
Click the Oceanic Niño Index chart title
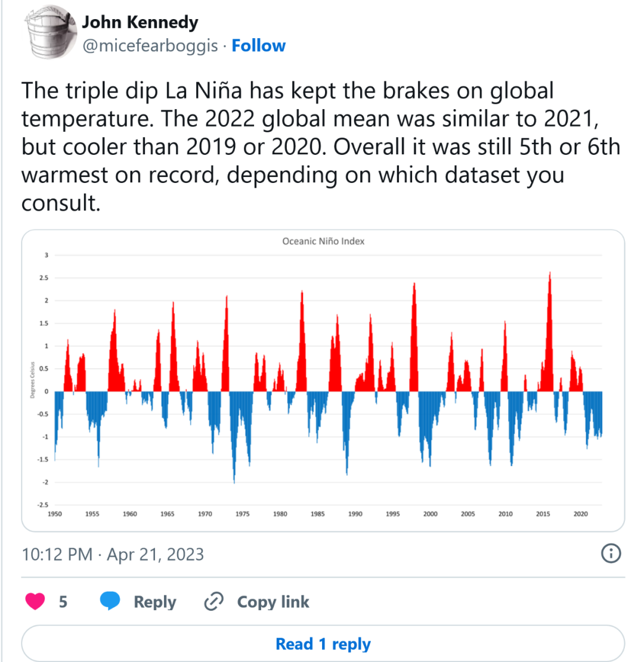point(323,241)
